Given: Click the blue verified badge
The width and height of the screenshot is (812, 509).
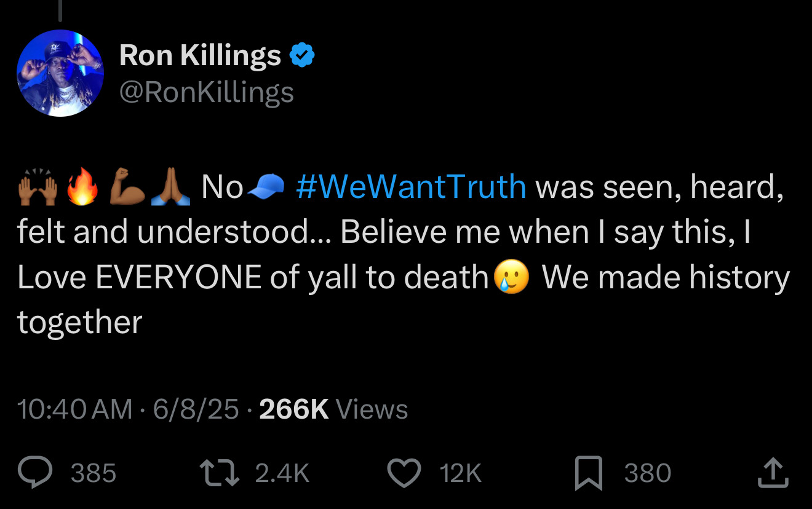Looking at the screenshot, I should [302, 56].
